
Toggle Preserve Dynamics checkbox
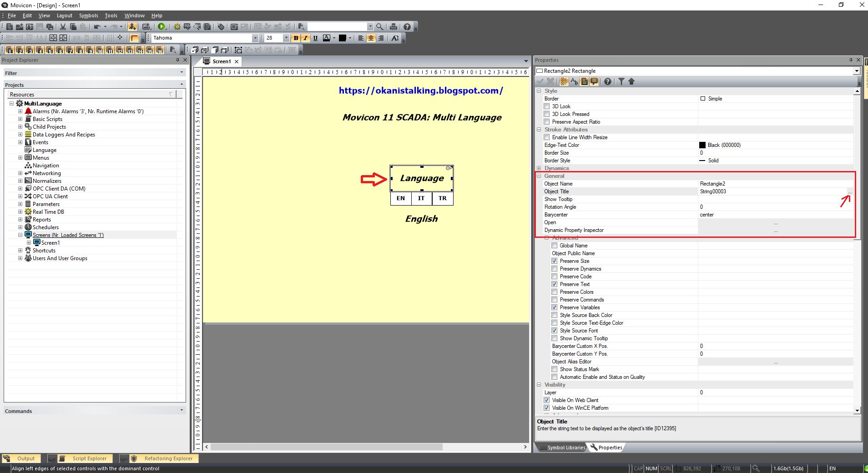(555, 269)
